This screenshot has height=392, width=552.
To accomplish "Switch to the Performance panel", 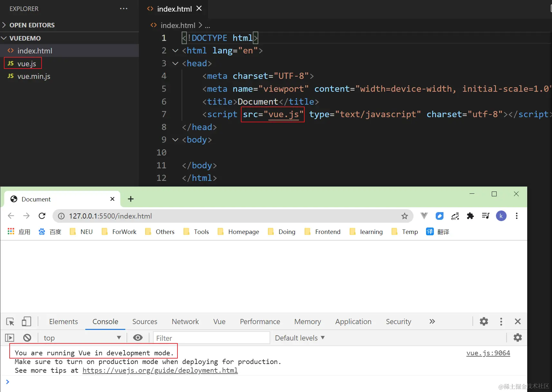I will [x=260, y=322].
